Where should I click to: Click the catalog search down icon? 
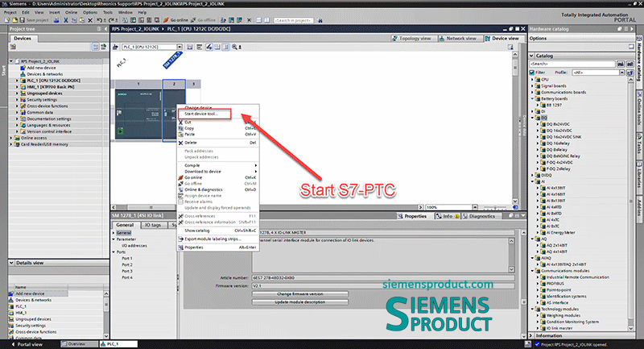(x=621, y=64)
